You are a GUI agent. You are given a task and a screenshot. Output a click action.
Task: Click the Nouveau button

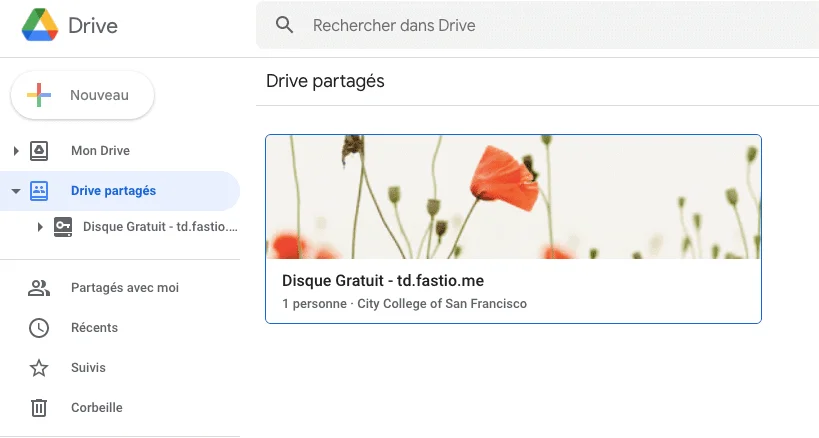click(x=83, y=95)
